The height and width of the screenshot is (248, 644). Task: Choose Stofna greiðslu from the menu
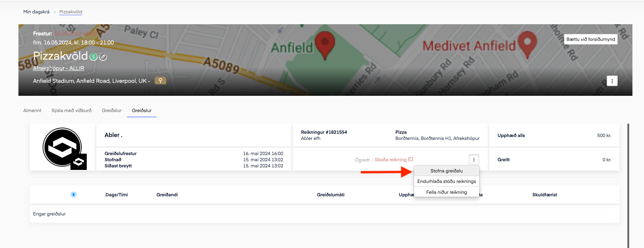coord(446,171)
